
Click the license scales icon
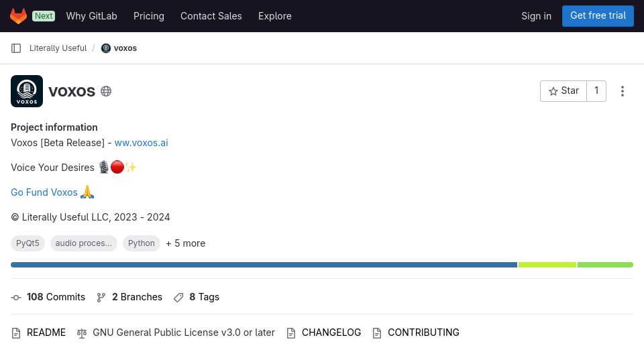[x=82, y=333]
